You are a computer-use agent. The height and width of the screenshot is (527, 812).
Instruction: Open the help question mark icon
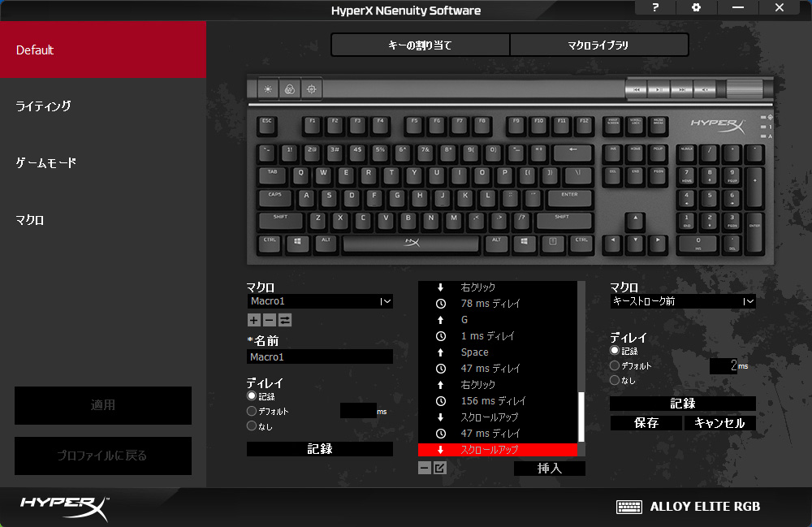(655, 8)
